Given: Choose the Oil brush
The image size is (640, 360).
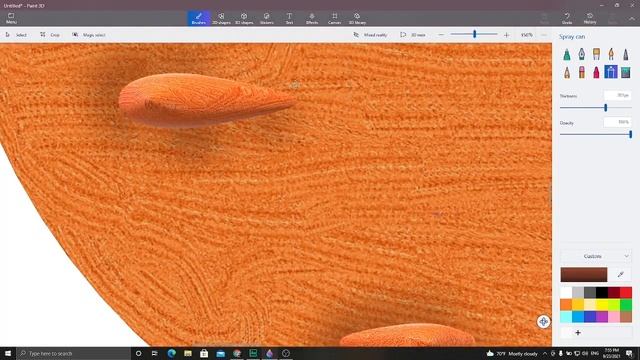Looking at the screenshot, I should [596, 54].
